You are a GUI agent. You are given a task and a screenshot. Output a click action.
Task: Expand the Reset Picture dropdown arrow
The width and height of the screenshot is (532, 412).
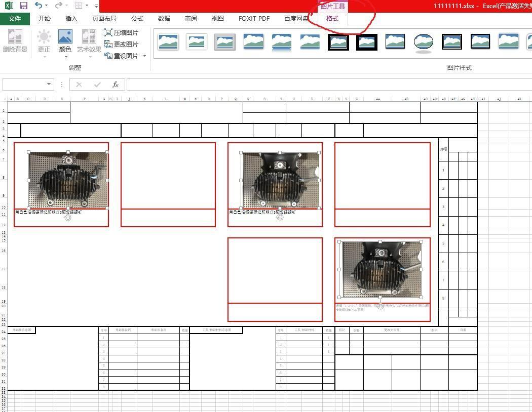click(144, 56)
